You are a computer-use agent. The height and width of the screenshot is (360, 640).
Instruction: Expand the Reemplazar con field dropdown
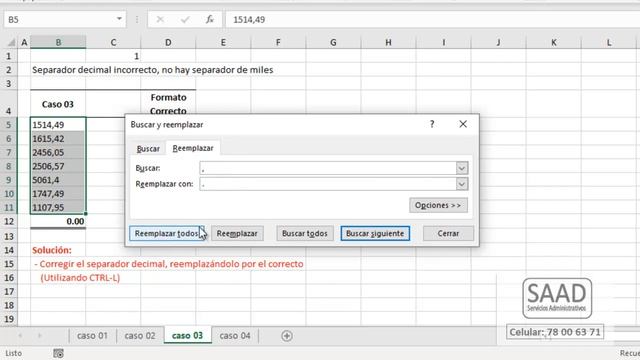tap(462, 184)
